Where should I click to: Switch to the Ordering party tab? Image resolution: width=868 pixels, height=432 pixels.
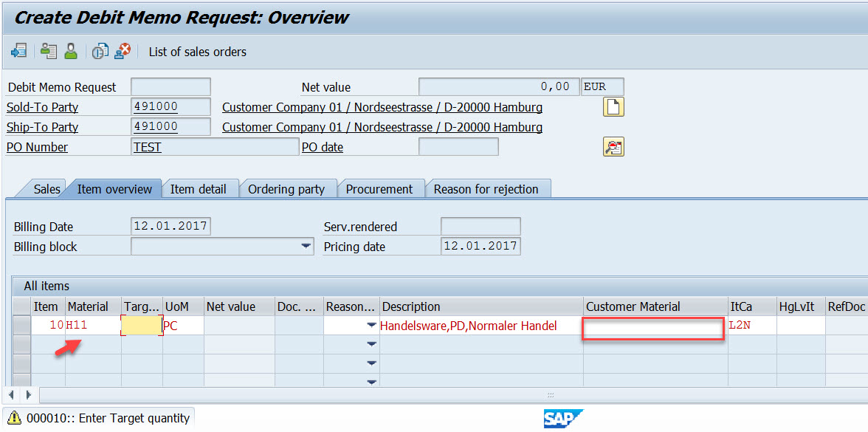[x=288, y=188]
